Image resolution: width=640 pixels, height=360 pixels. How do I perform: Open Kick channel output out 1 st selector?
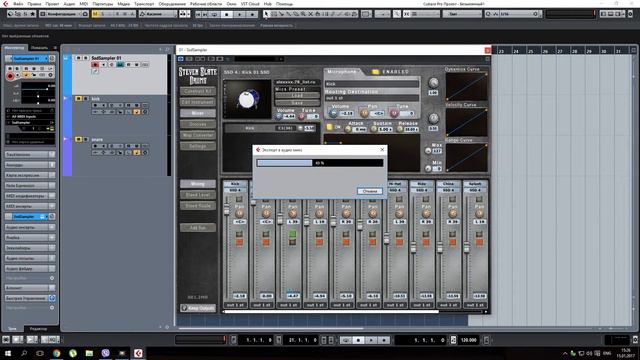point(236,305)
